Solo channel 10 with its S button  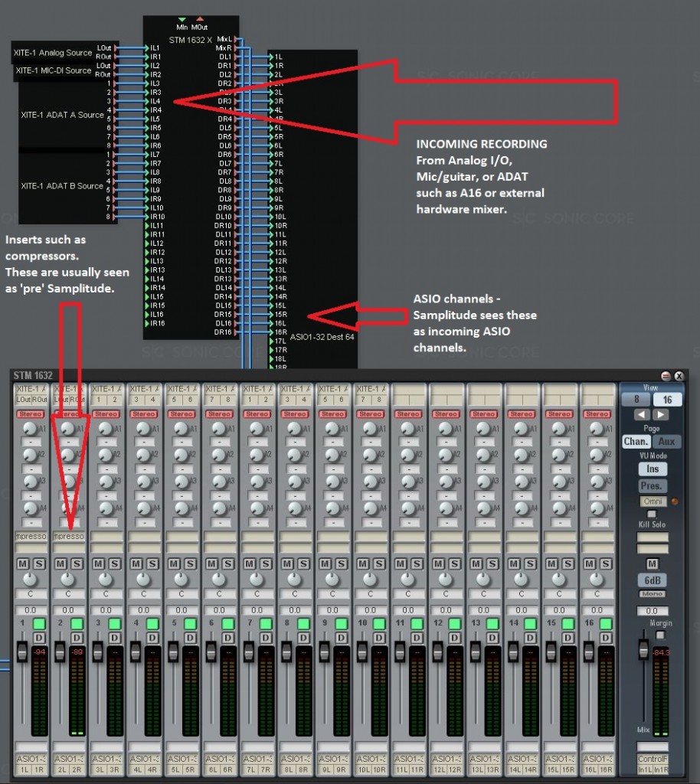pos(380,564)
